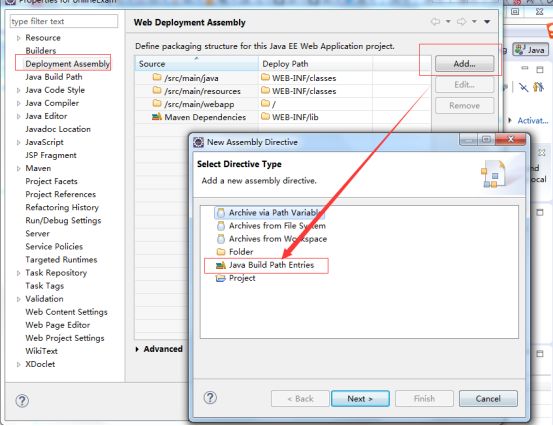Click the Java Build Path Entries library icon
This screenshot has width=553, height=426.
click(x=221, y=265)
